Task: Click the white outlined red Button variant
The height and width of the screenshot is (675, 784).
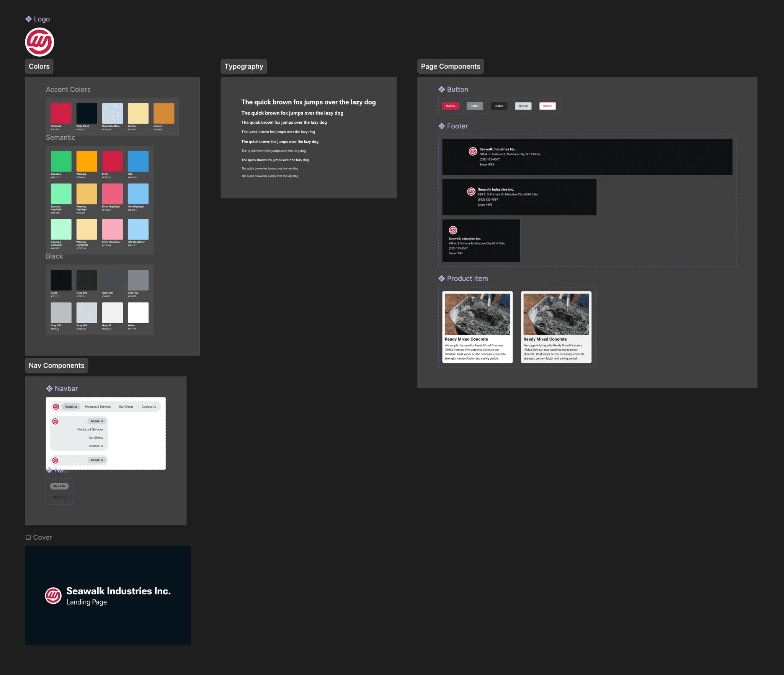Action: click(547, 106)
